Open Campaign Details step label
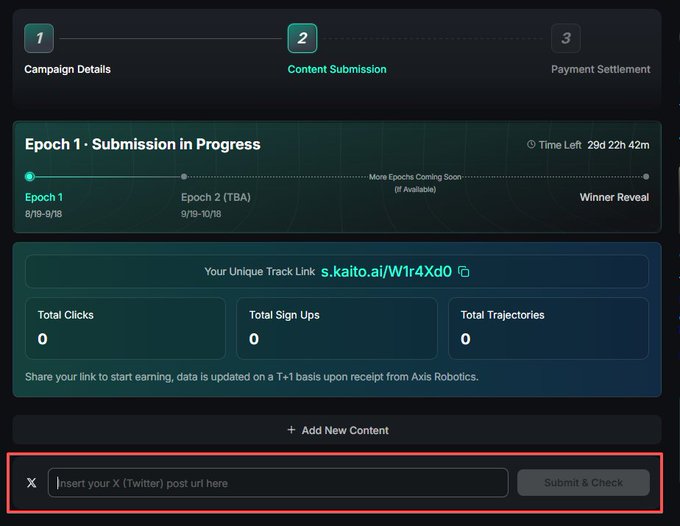 67,69
